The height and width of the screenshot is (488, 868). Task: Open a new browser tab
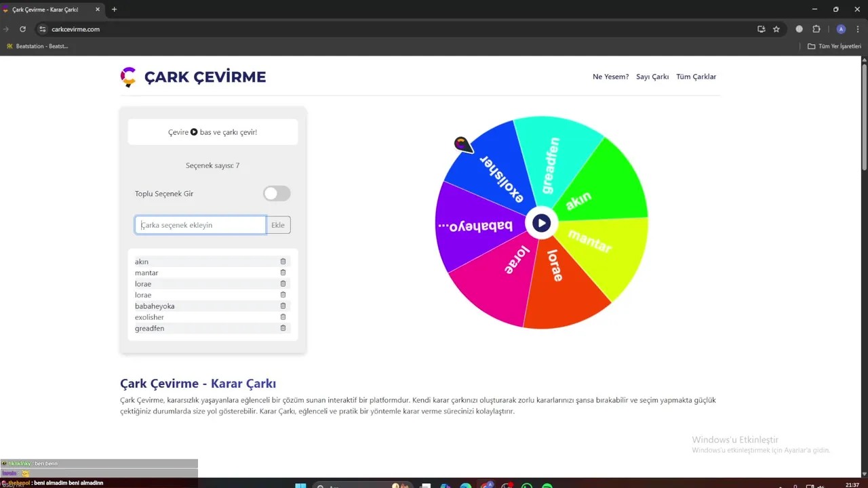click(114, 9)
